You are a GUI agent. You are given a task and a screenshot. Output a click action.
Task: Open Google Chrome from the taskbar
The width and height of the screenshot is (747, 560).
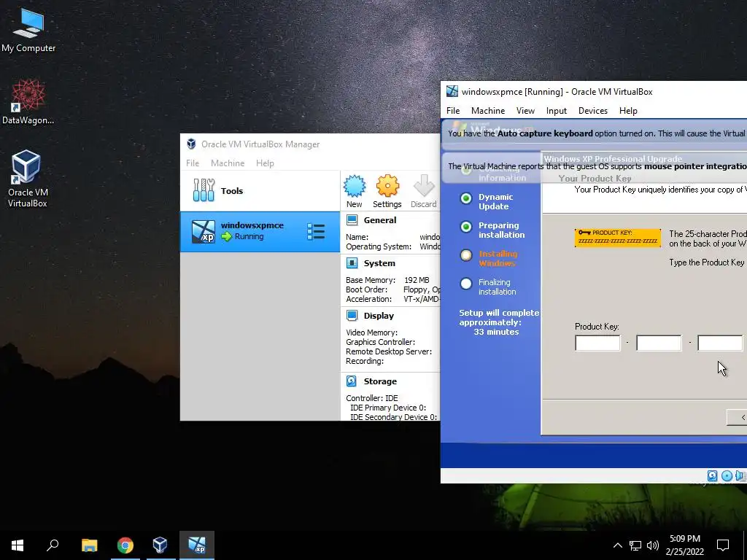(x=125, y=545)
